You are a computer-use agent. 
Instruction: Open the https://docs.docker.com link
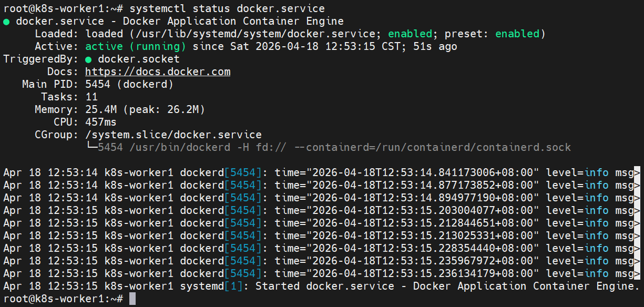158,72
